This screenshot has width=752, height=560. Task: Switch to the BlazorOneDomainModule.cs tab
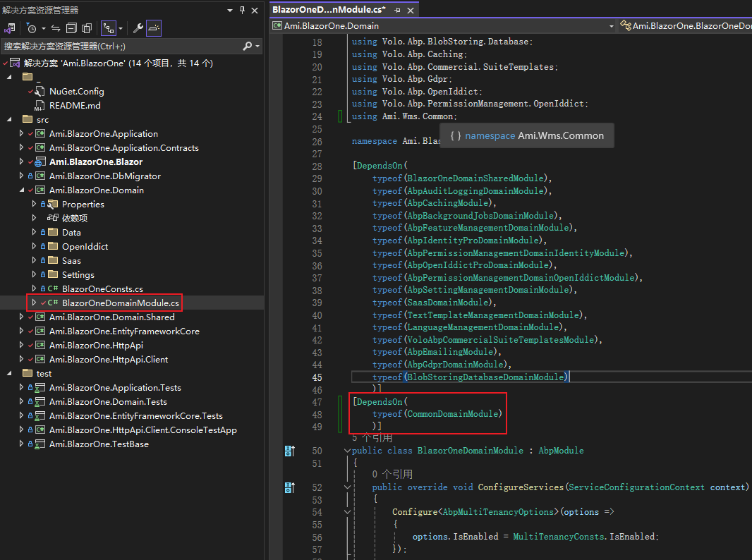[x=329, y=10]
